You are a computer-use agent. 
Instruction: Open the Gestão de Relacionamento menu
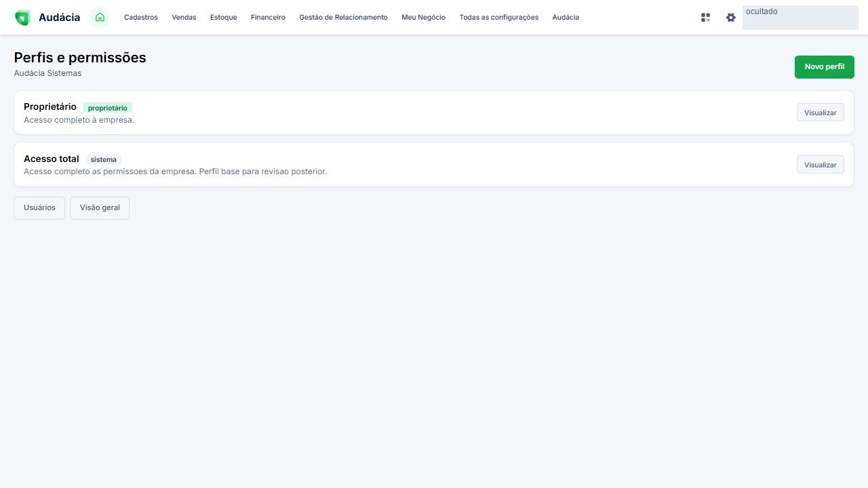point(343,18)
